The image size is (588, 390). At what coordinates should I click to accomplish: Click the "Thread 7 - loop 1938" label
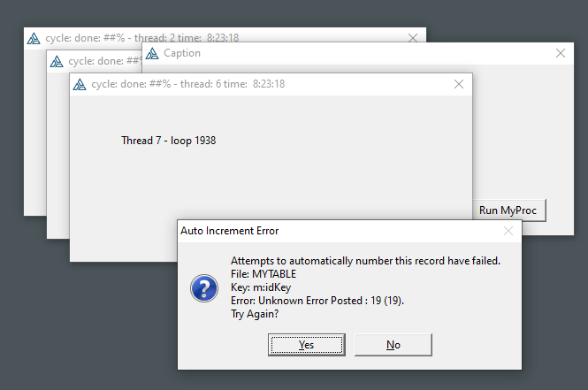[x=168, y=141]
